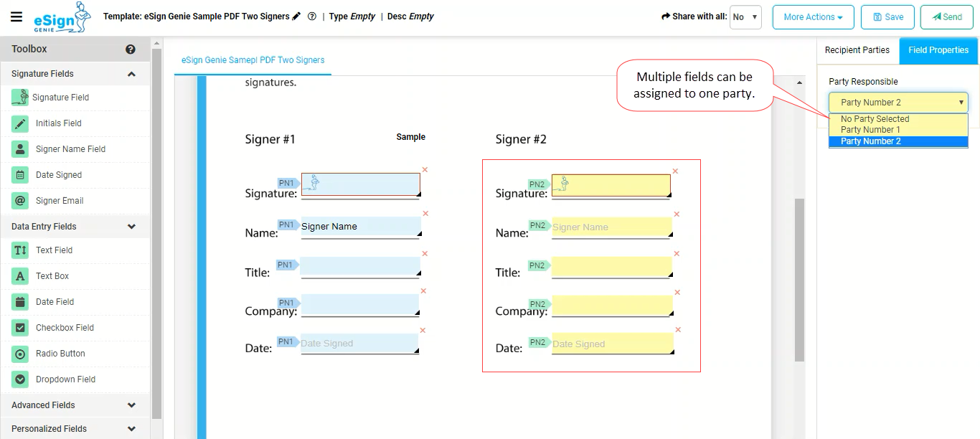Choose 'Party Number 1' option
The height and width of the screenshot is (439, 980).
click(x=898, y=130)
